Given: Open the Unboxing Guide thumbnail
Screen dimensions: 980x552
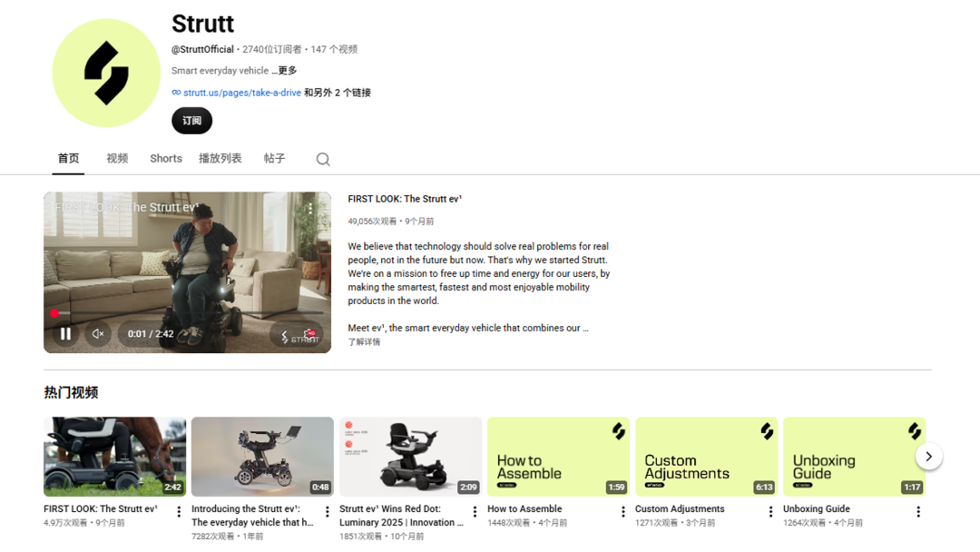Looking at the screenshot, I should pyautogui.click(x=854, y=457).
